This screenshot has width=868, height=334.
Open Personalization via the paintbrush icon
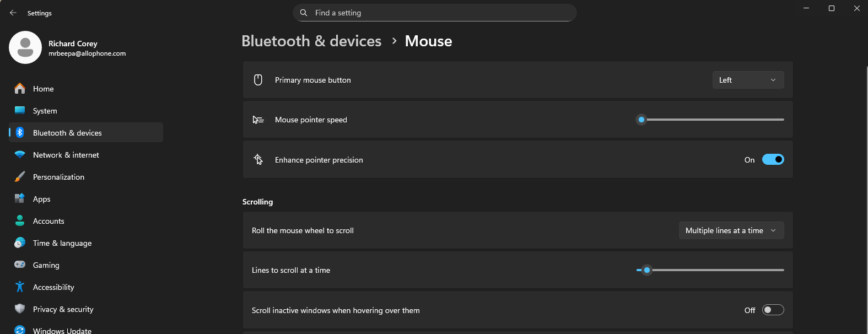click(x=20, y=177)
